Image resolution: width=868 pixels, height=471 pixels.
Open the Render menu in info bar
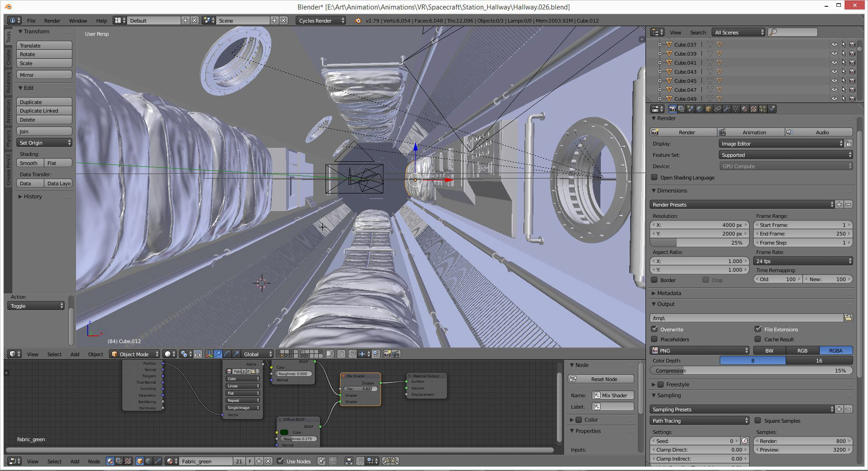[x=52, y=20]
